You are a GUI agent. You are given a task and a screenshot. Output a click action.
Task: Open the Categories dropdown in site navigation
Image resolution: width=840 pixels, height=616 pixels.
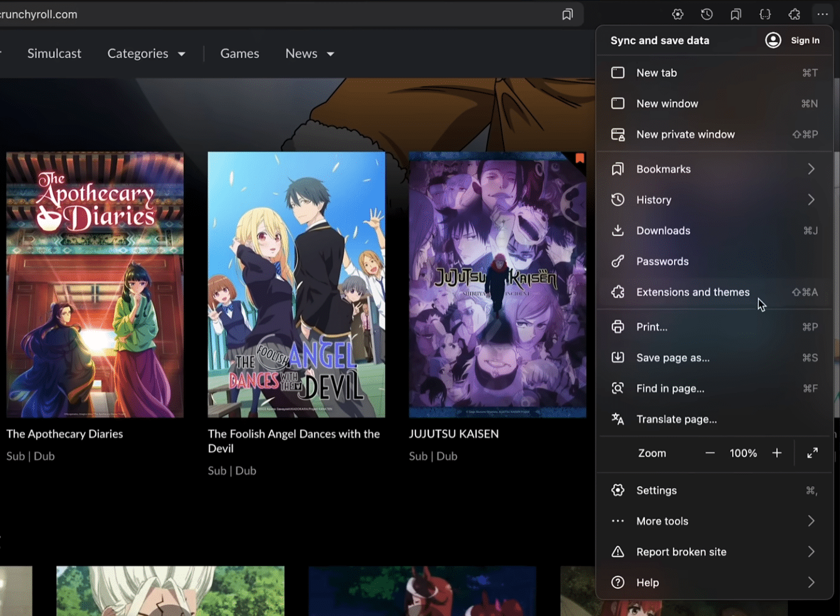[146, 54]
